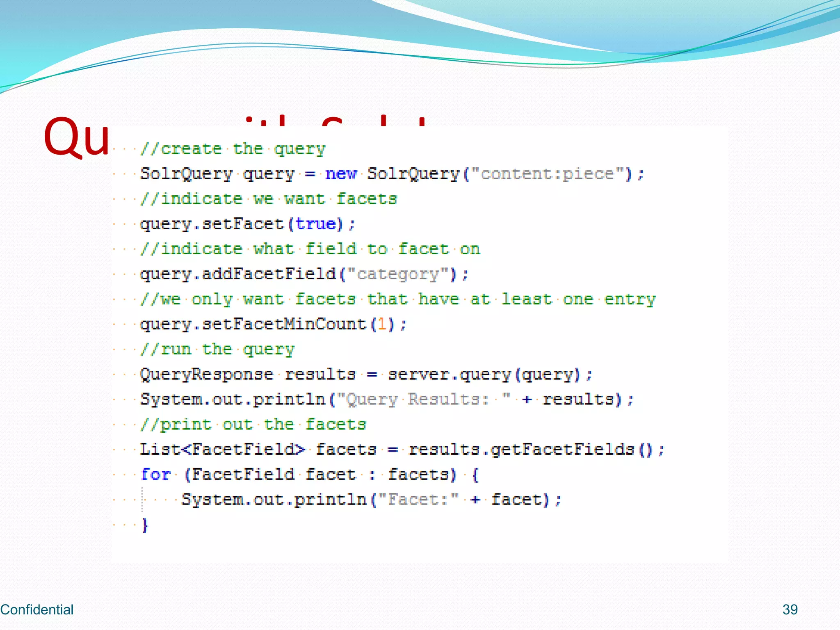Click the comment about facets with at least one entry

click(x=397, y=299)
